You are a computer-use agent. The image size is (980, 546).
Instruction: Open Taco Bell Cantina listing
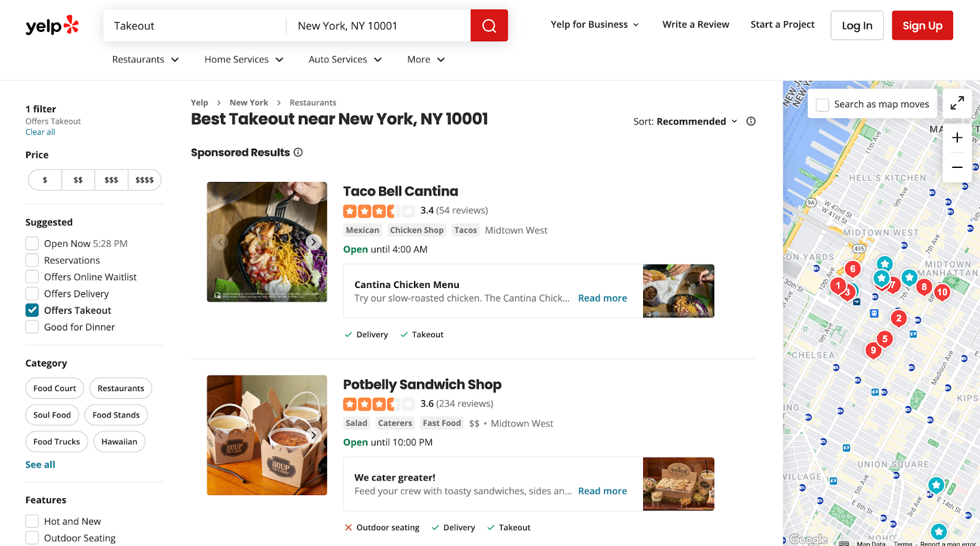tap(401, 191)
